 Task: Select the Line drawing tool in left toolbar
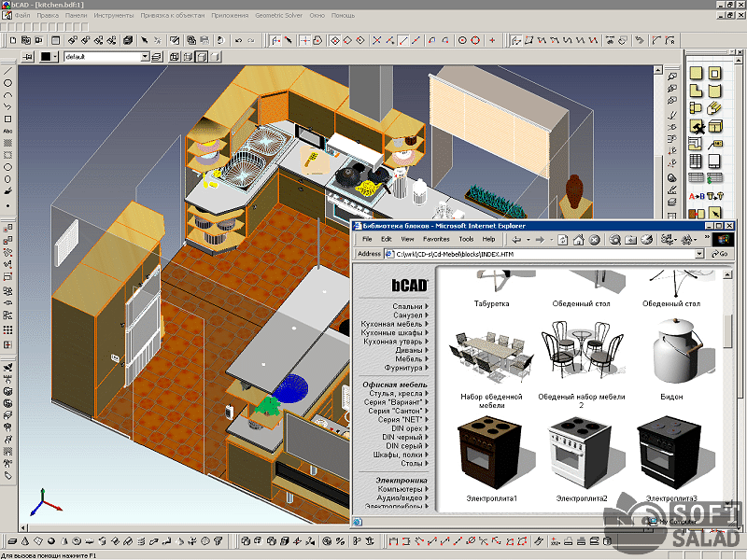pyautogui.click(x=7, y=71)
